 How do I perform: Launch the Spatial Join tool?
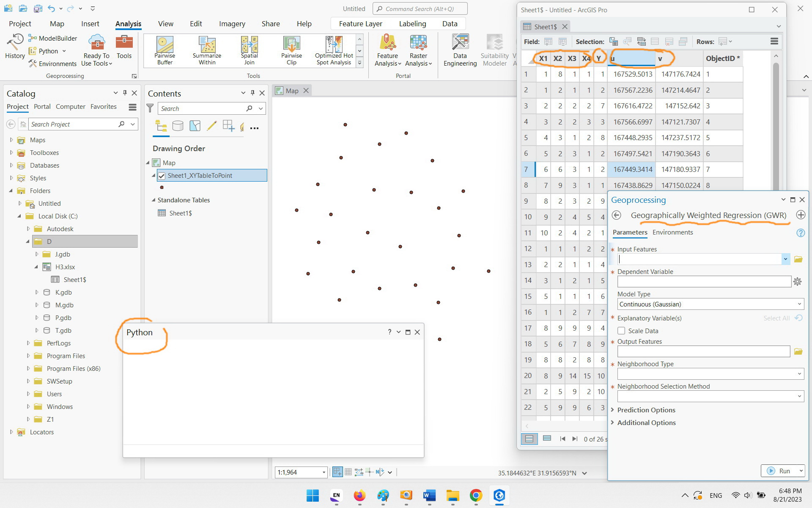click(x=249, y=50)
